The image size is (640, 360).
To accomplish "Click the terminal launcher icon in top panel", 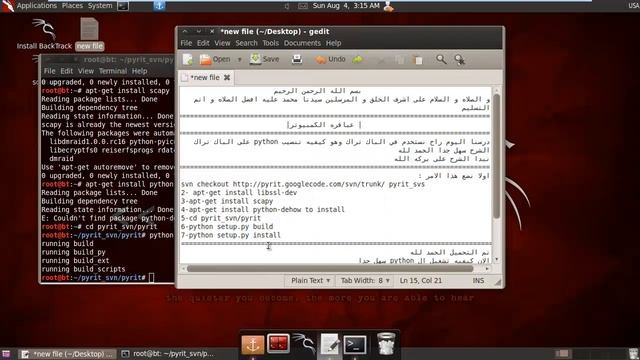I will coord(123,6).
